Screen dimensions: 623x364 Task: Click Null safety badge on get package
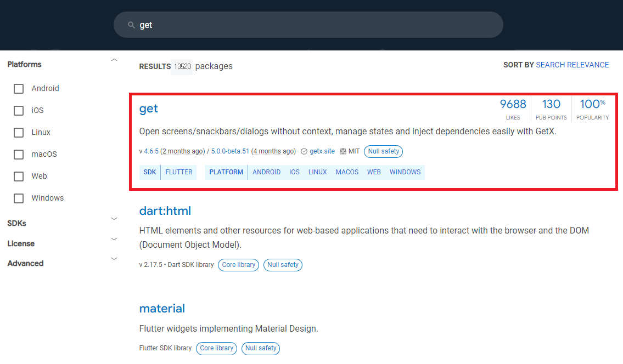[384, 151]
